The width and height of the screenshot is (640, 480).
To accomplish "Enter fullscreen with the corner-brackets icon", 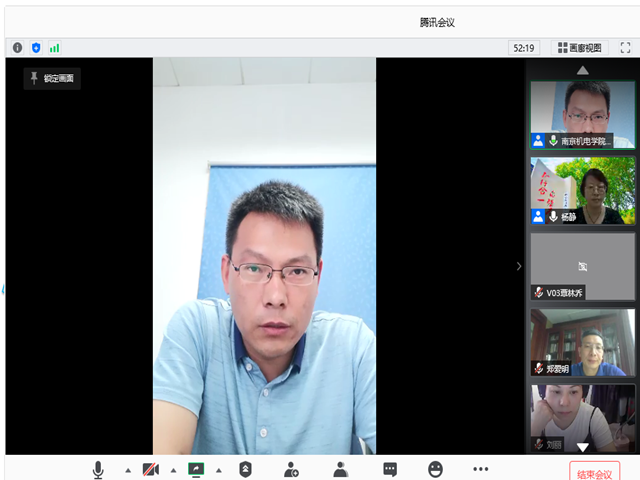I will (x=625, y=47).
